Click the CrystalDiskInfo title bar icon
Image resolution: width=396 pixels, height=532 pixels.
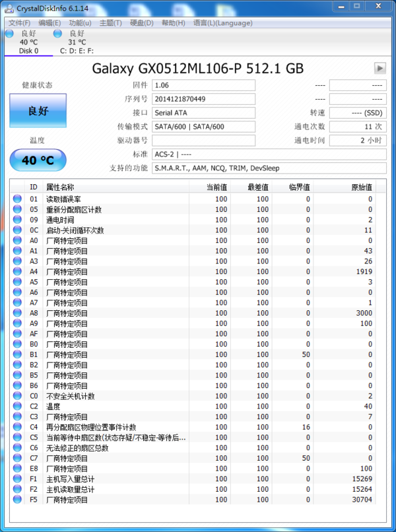(9, 9)
